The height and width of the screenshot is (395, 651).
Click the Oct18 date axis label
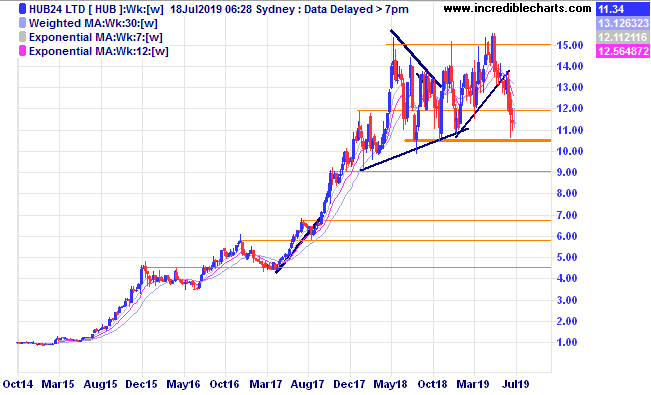(x=432, y=384)
